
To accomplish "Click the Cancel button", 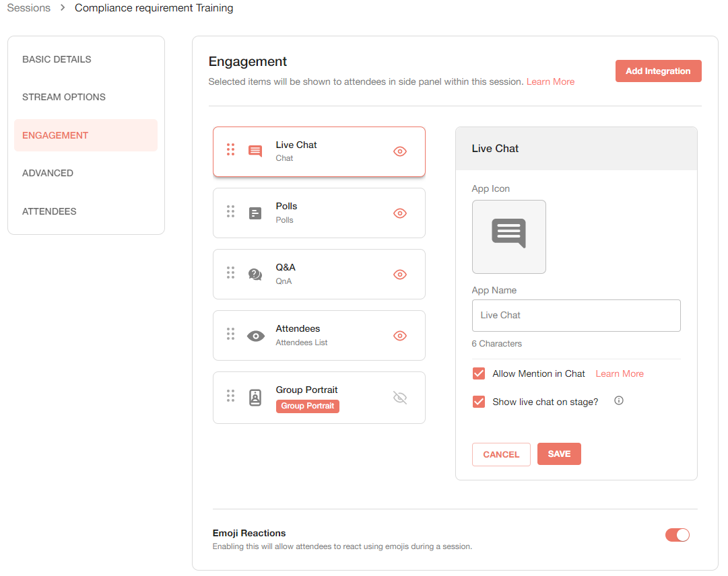I will point(501,454).
